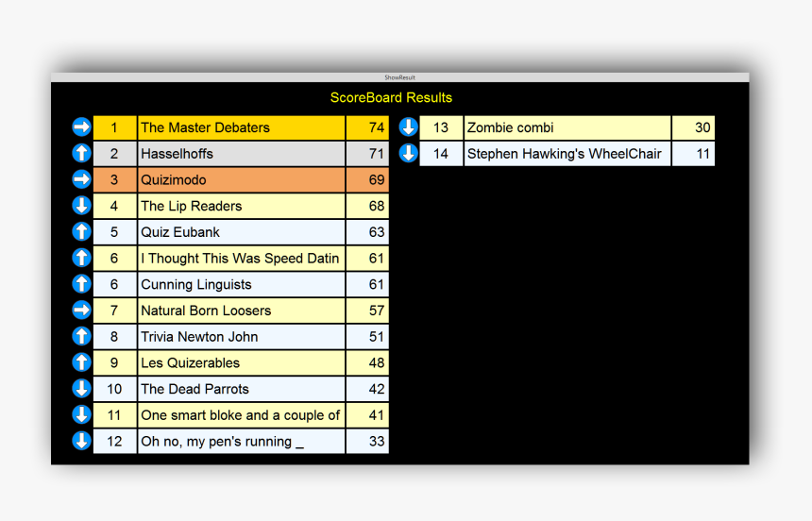The width and height of the screenshot is (812, 521).
Task: Click the up arrow next to Les Quizerables
Action: point(81,362)
